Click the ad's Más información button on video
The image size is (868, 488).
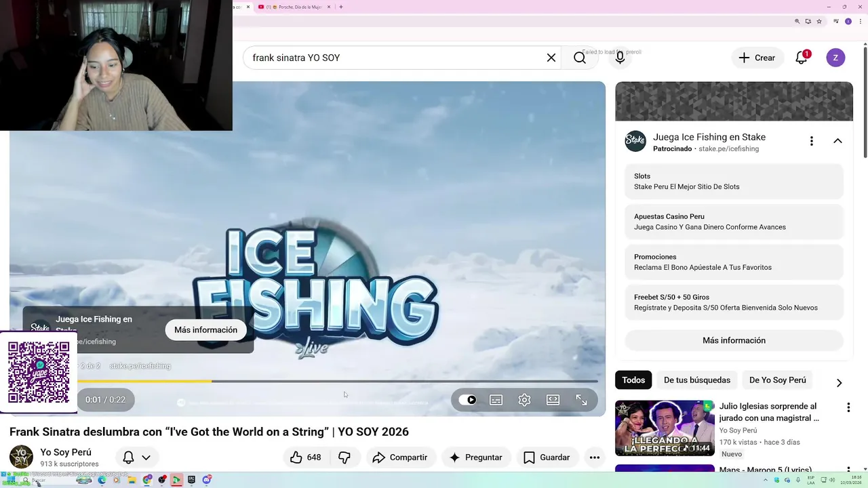pos(205,330)
